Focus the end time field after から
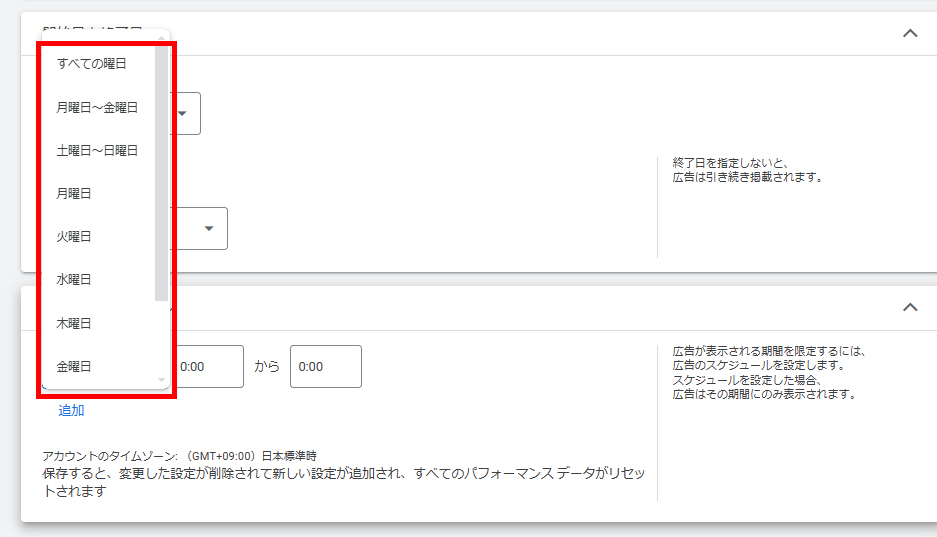The height and width of the screenshot is (537, 937). point(325,367)
